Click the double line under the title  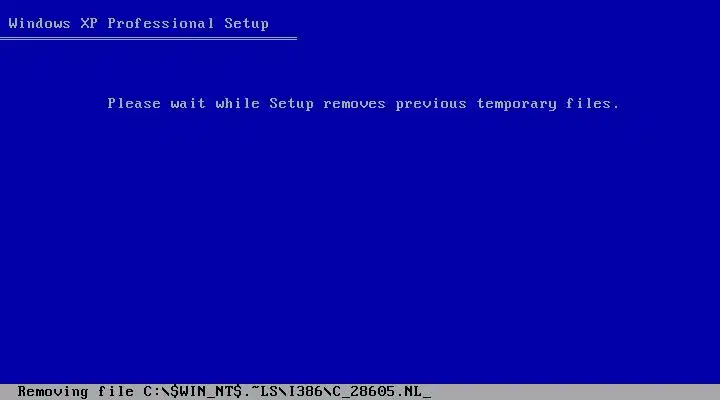(x=148, y=39)
